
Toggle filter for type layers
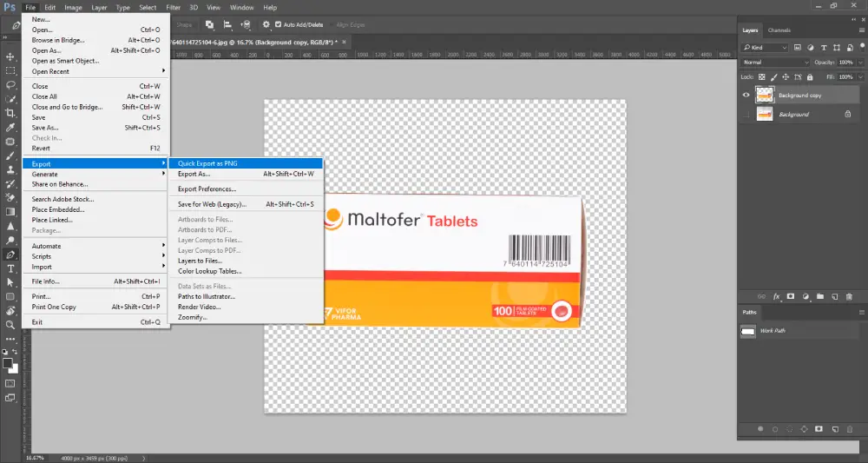[824, 48]
